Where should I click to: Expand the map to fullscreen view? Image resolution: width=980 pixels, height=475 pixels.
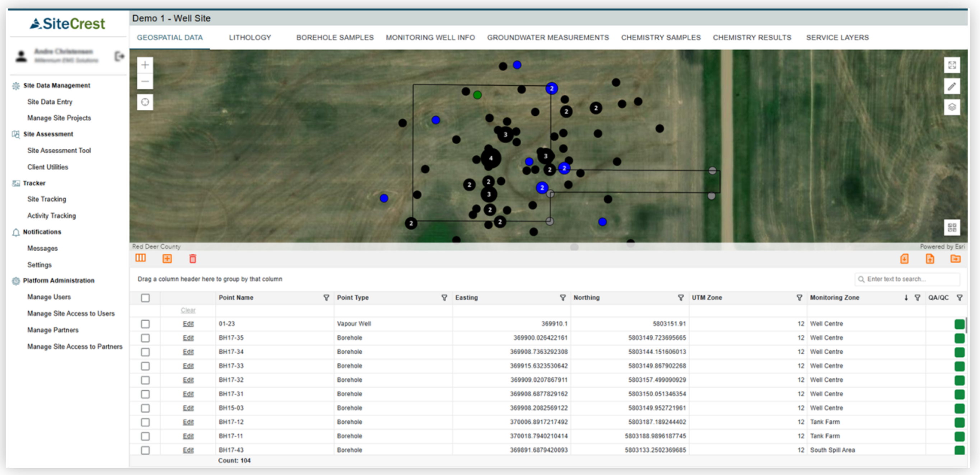click(952, 65)
